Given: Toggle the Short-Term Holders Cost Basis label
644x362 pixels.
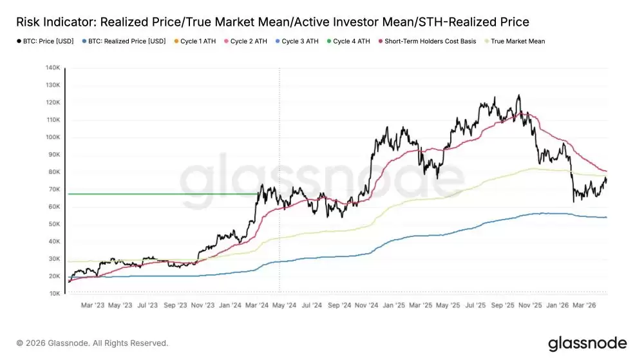Looking at the screenshot, I should coord(430,41).
